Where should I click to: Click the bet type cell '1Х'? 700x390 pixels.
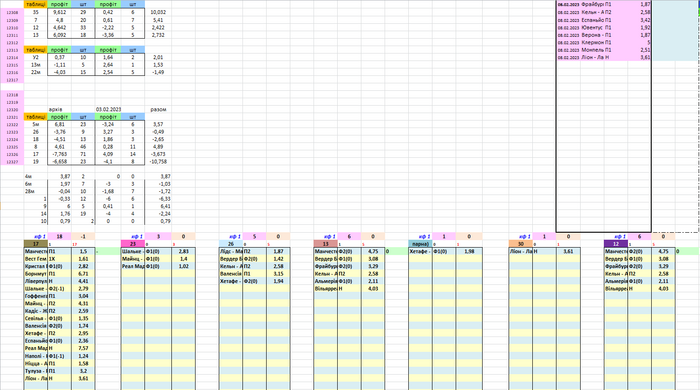[x=59, y=259]
